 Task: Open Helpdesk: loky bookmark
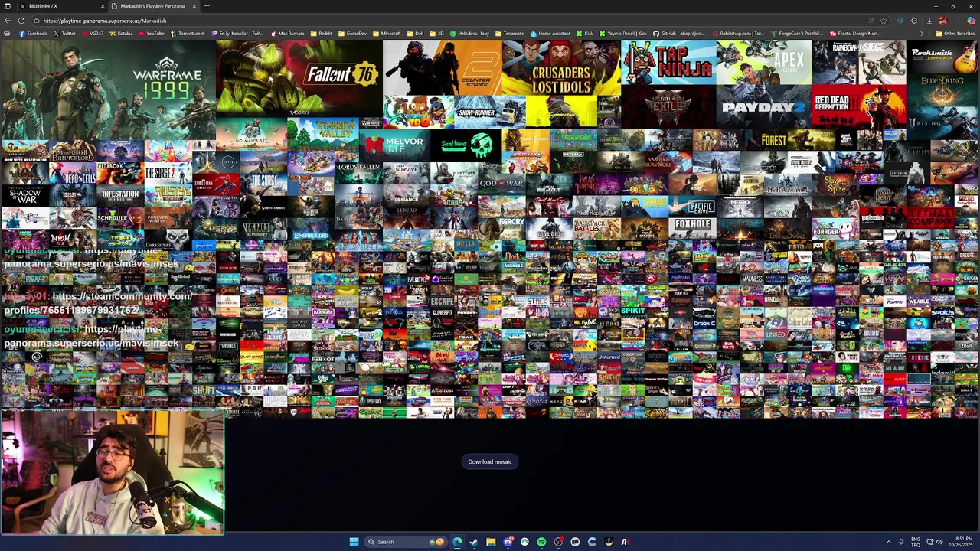coord(469,34)
